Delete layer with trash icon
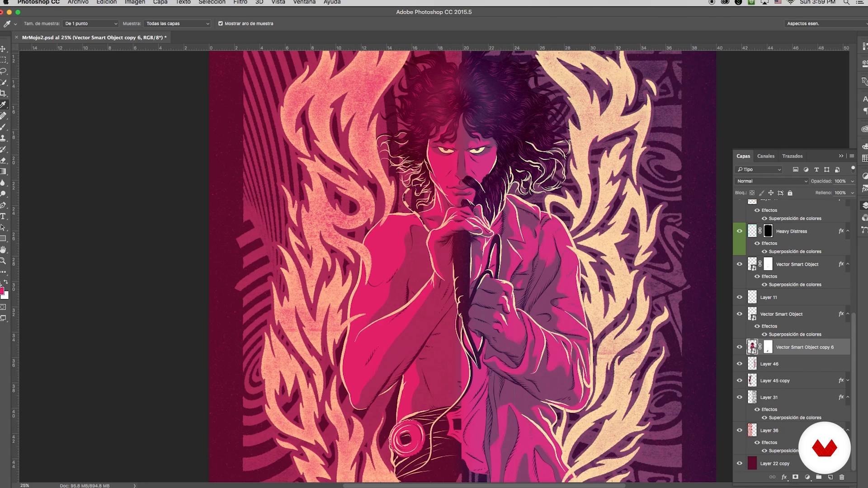The width and height of the screenshot is (868, 488). tap(842, 477)
